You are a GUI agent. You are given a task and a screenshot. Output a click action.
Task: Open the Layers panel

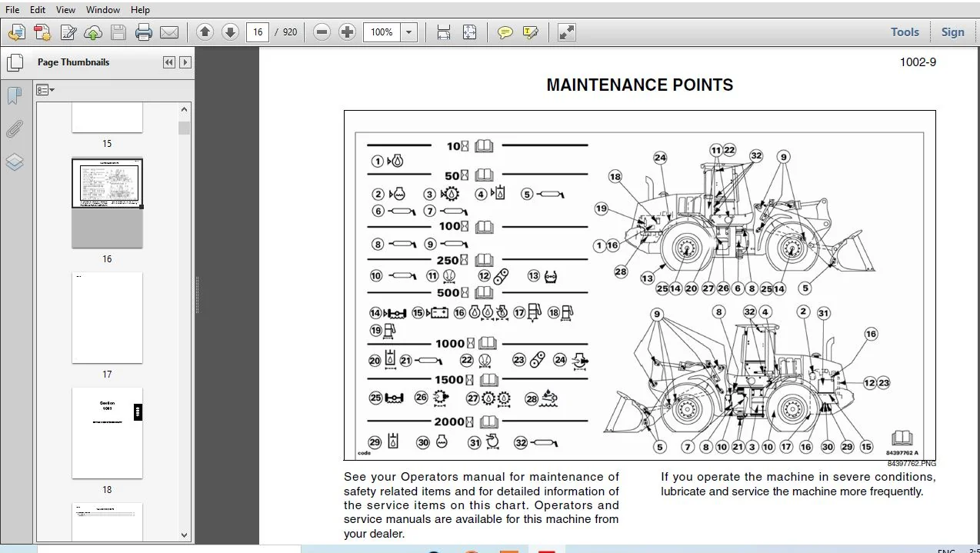[x=15, y=162]
